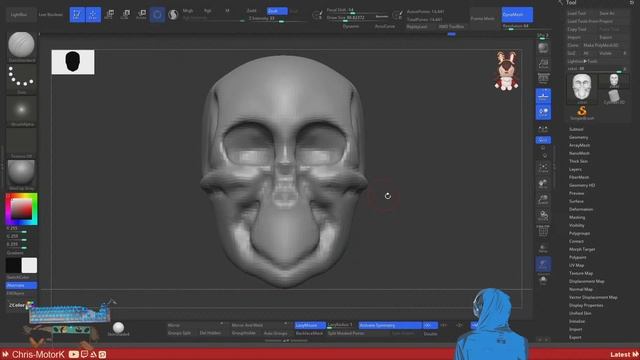The image size is (640, 360).
Task: Pick a color in the color picker square
Action: point(21,209)
